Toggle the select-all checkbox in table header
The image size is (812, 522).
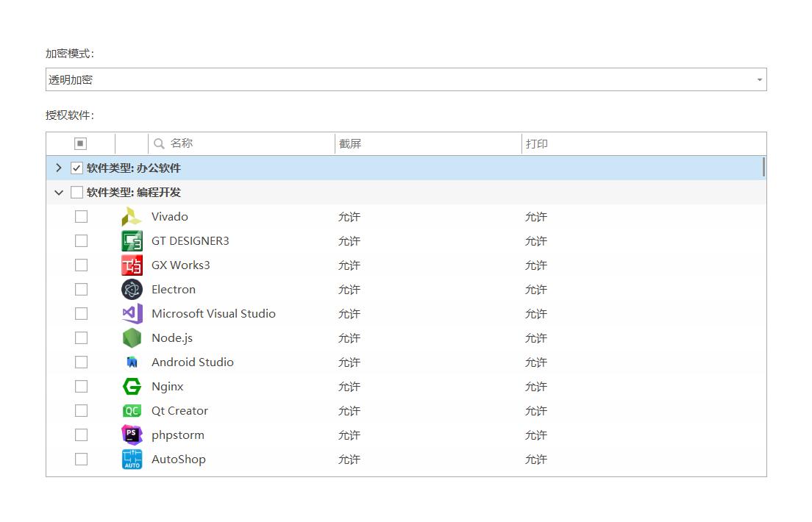click(x=81, y=143)
